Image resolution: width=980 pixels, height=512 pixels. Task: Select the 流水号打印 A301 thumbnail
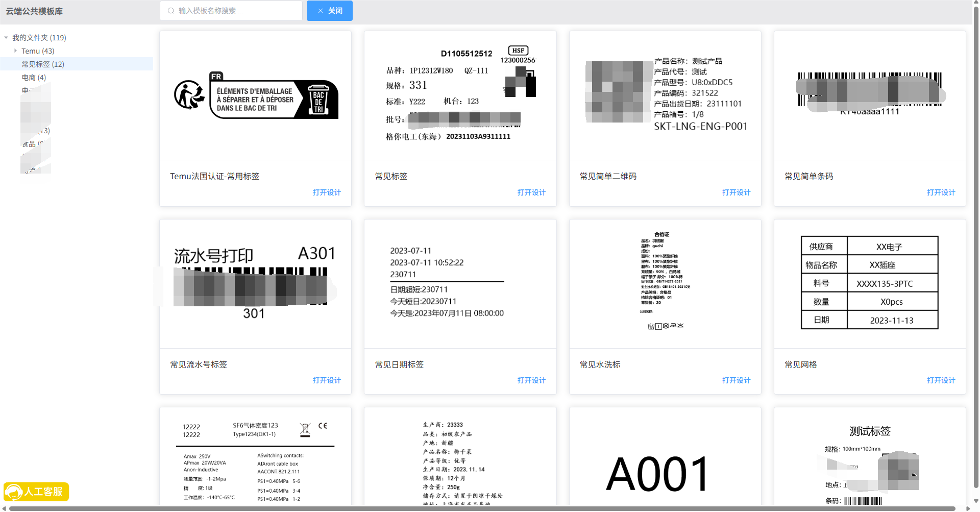[x=255, y=284]
